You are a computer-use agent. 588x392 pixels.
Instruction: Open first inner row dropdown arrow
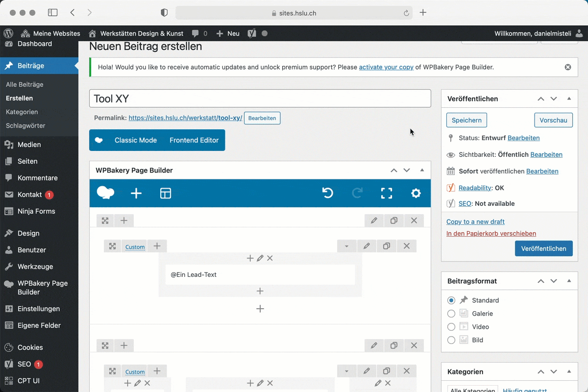346,246
